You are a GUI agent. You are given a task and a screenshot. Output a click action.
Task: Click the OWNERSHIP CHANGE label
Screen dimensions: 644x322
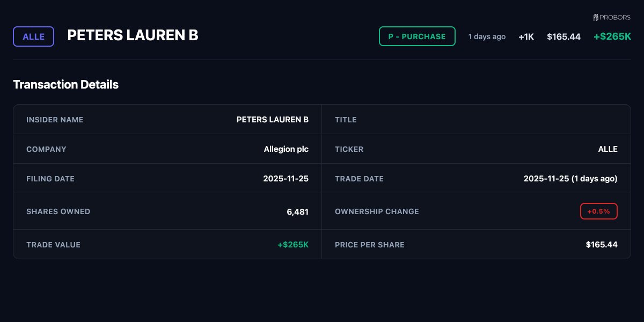[x=377, y=211]
